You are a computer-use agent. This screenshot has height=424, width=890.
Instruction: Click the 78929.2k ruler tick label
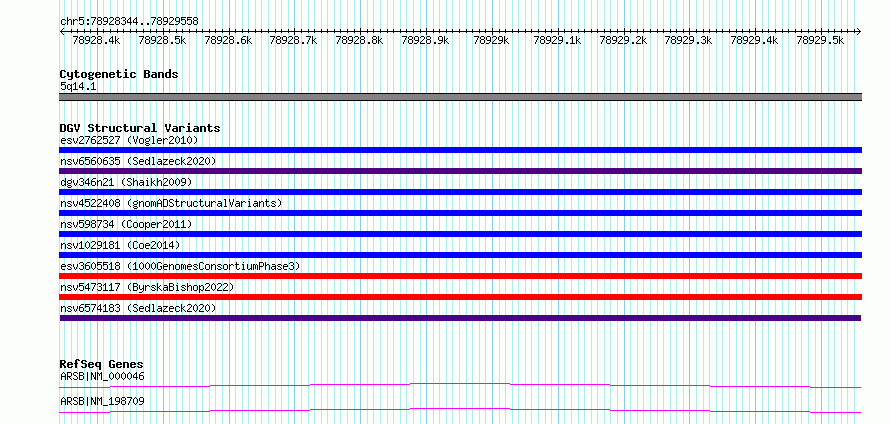click(x=623, y=40)
